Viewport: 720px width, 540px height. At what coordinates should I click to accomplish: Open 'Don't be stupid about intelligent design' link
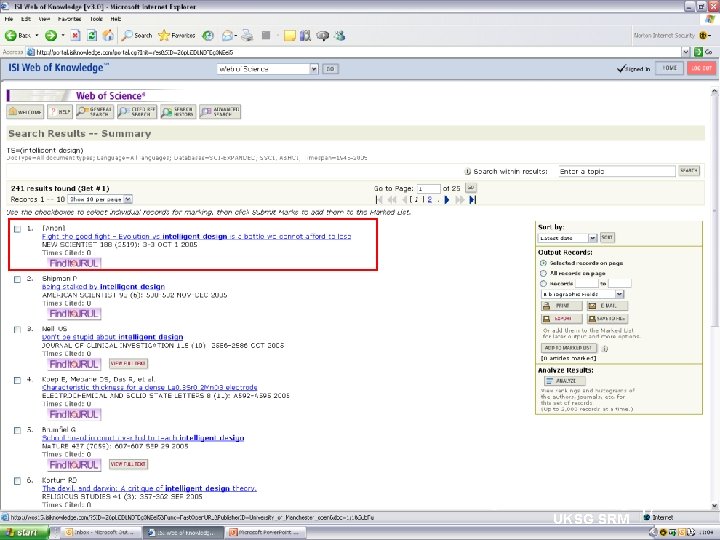pos(112,337)
